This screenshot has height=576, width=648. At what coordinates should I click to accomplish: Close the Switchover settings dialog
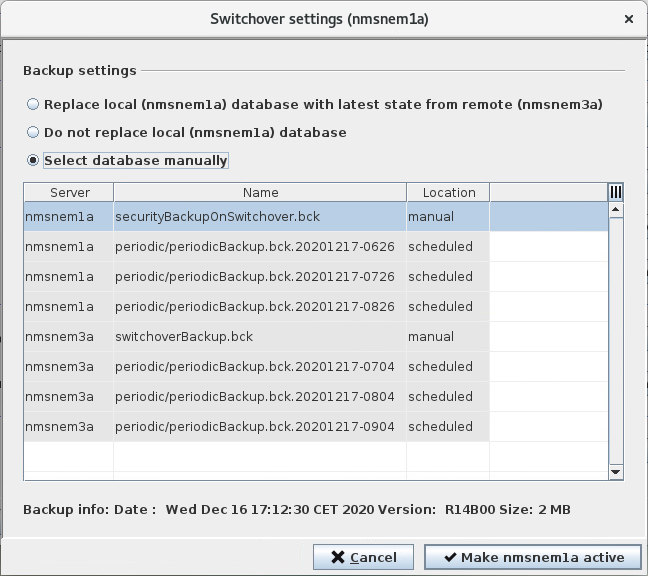click(x=628, y=18)
